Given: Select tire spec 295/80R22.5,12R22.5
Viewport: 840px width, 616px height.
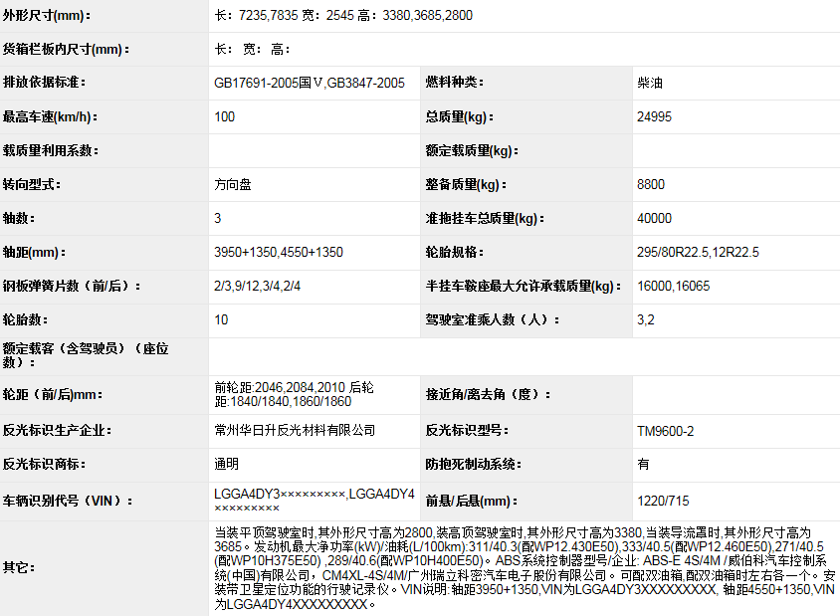Looking at the screenshot, I should (698, 252).
